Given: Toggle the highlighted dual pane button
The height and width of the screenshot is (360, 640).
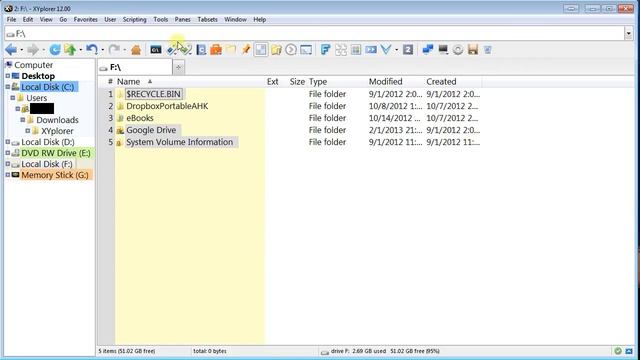Looking at the screenshot, I should point(261,50).
